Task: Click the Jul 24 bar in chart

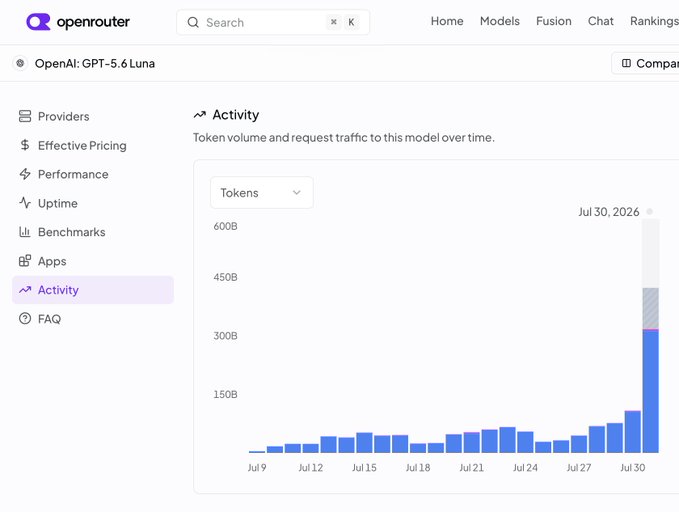Action: [x=525, y=442]
